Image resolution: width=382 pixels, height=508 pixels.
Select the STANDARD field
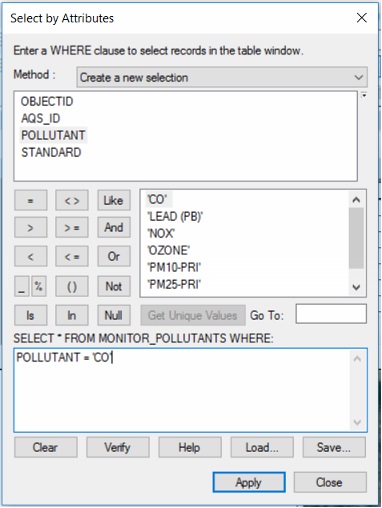(x=51, y=152)
